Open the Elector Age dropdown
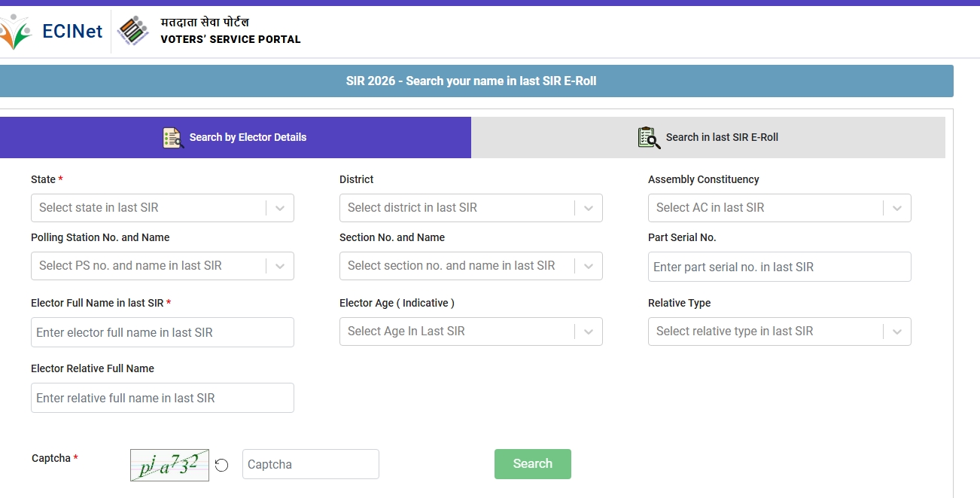This screenshot has width=980, height=498. coord(470,331)
